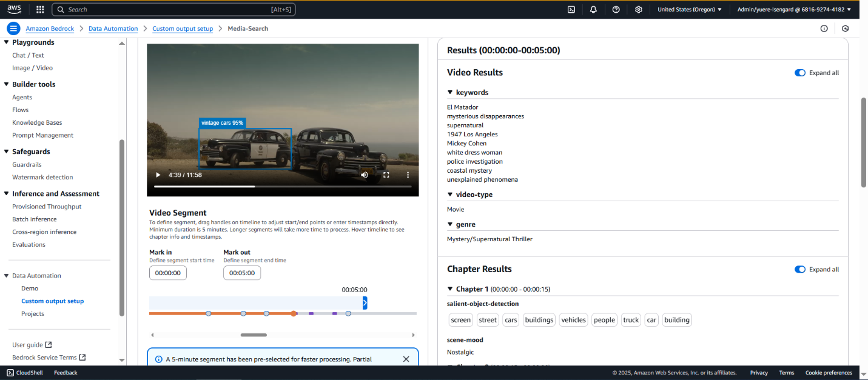This screenshot has width=868, height=380.
Task: Click the vintage cars detection box
Action: (245, 148)
